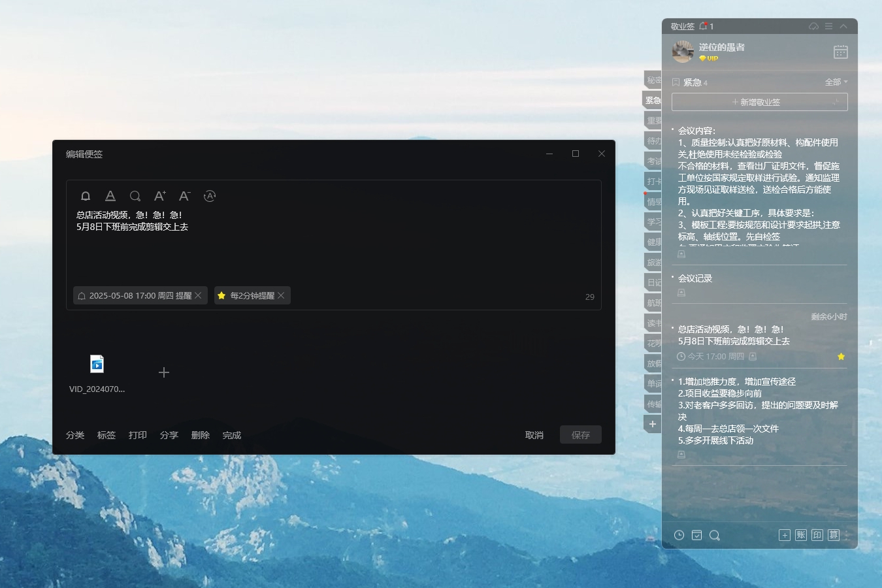Viewport: 882px width, 588px height.
Task: Click the user avatar in 敬业签 panel
Action: click(683, 52)
